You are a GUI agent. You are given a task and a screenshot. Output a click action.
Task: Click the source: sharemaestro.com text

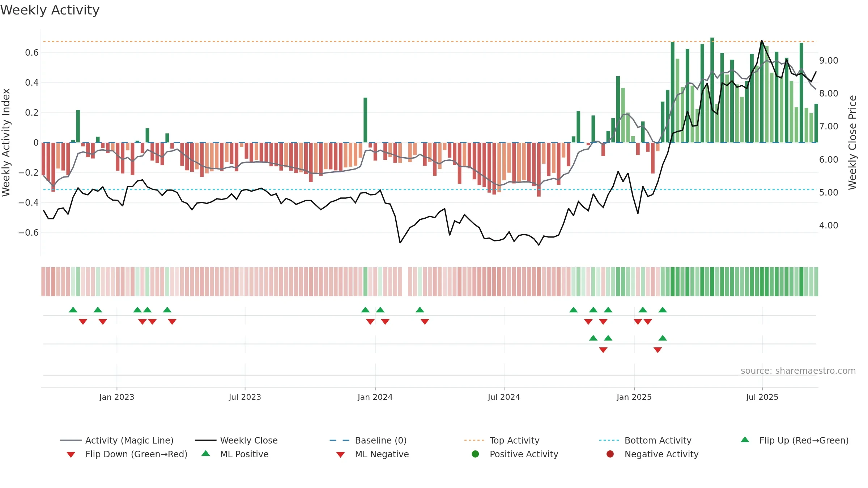(798, 371)
